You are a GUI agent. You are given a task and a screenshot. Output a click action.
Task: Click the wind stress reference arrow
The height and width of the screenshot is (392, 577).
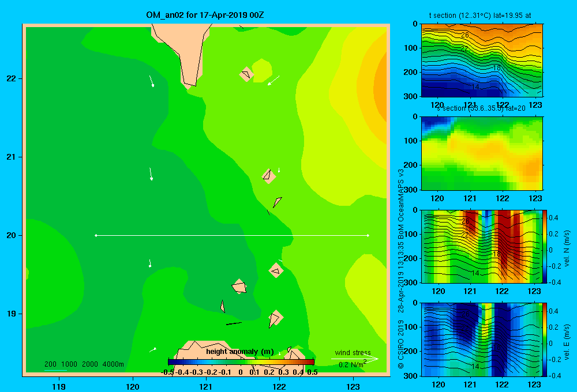354,359
